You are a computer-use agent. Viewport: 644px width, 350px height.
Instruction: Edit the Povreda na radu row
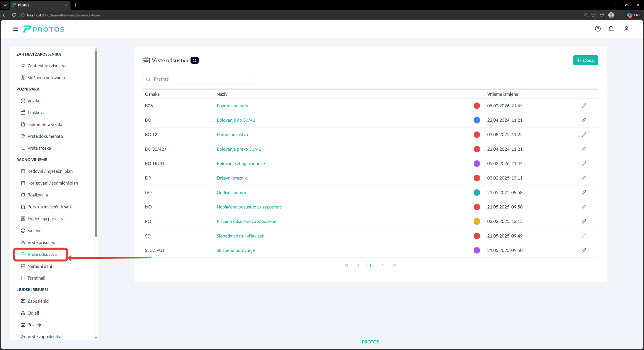pos(584,106)
